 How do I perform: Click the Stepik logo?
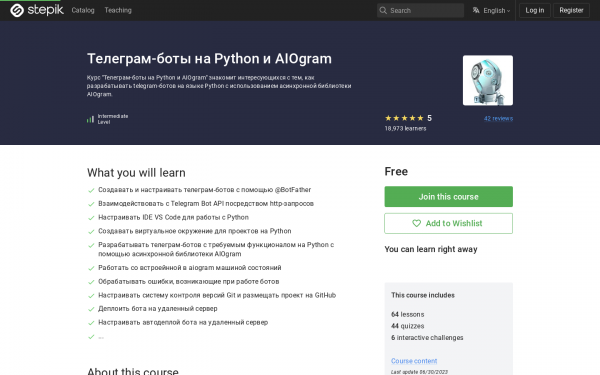tap(37, 10)
